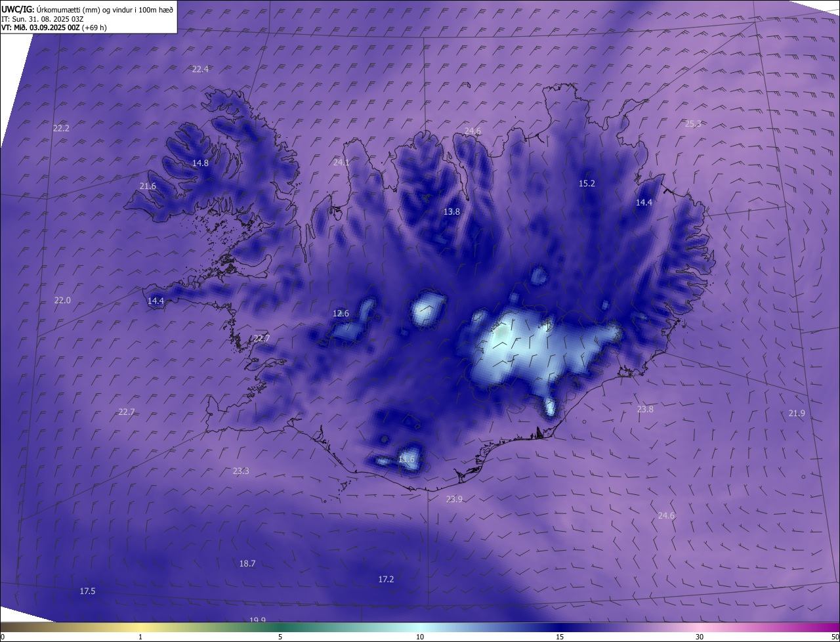This screenshot has width=840, height=642.
Task: Click the 22.4 value label
Action: coord(200,70)
